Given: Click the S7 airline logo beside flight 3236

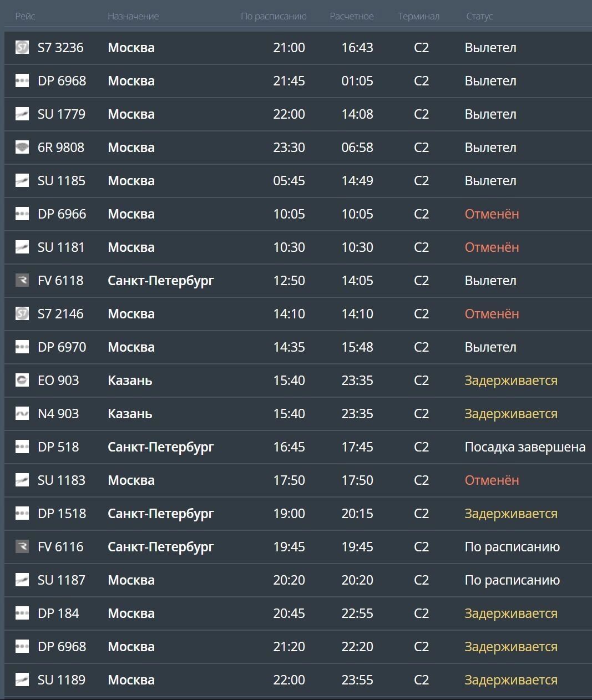Looking at the screenshot, I should point(22,48).
